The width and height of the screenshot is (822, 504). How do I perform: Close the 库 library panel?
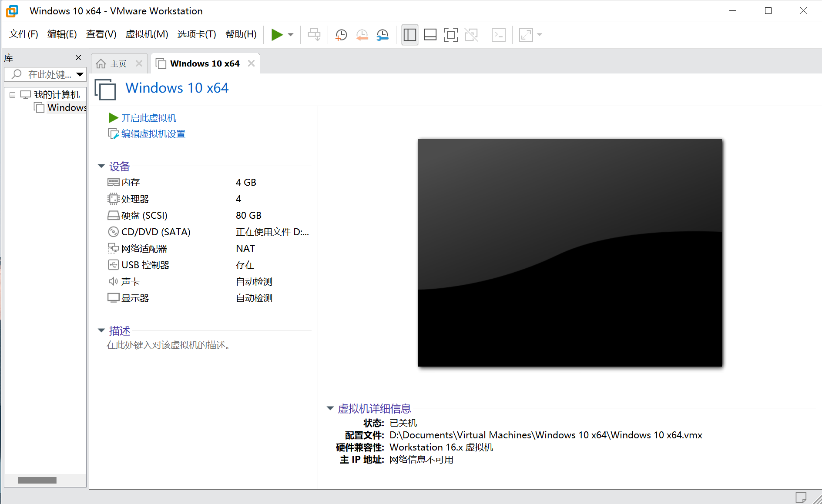tap(78, 58)
